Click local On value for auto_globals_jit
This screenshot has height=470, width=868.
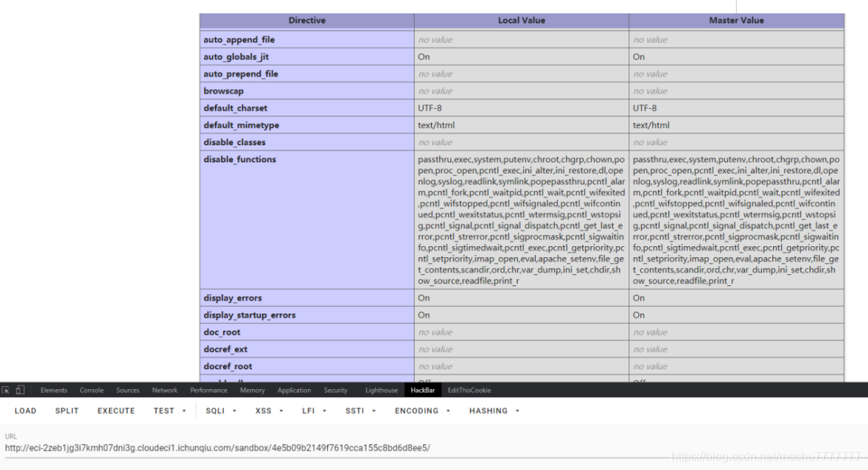(424, 57)
